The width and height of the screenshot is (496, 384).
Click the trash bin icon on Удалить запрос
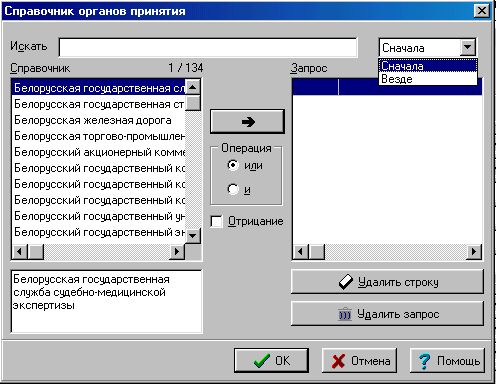(345, 314)
